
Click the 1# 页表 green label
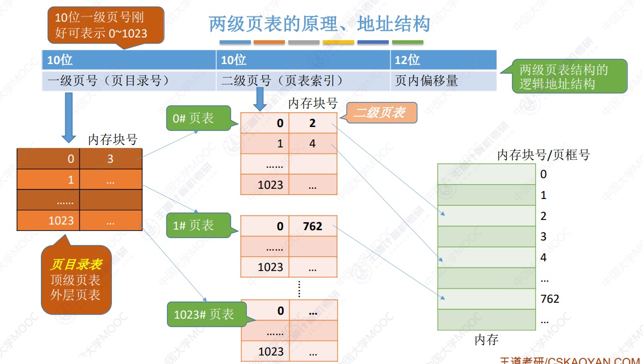click(x=199, y=225)
